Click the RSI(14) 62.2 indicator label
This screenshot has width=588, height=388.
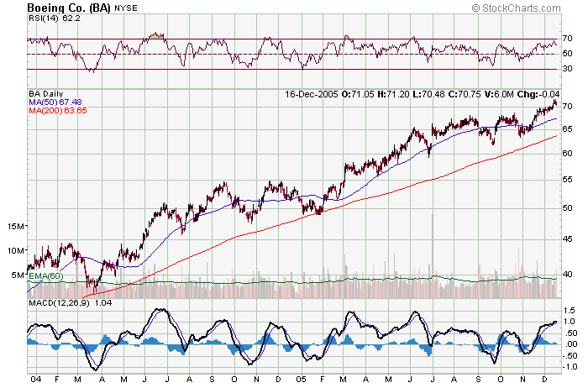[x=55, y=18]
